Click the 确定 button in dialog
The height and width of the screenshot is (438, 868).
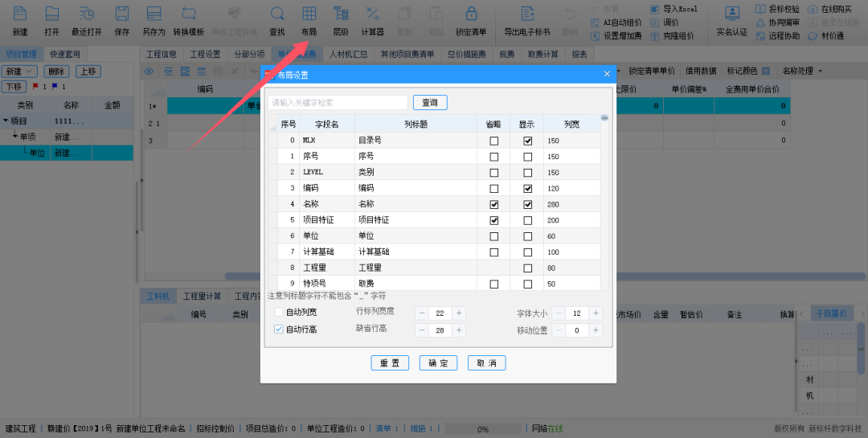(x=438, y=363)
